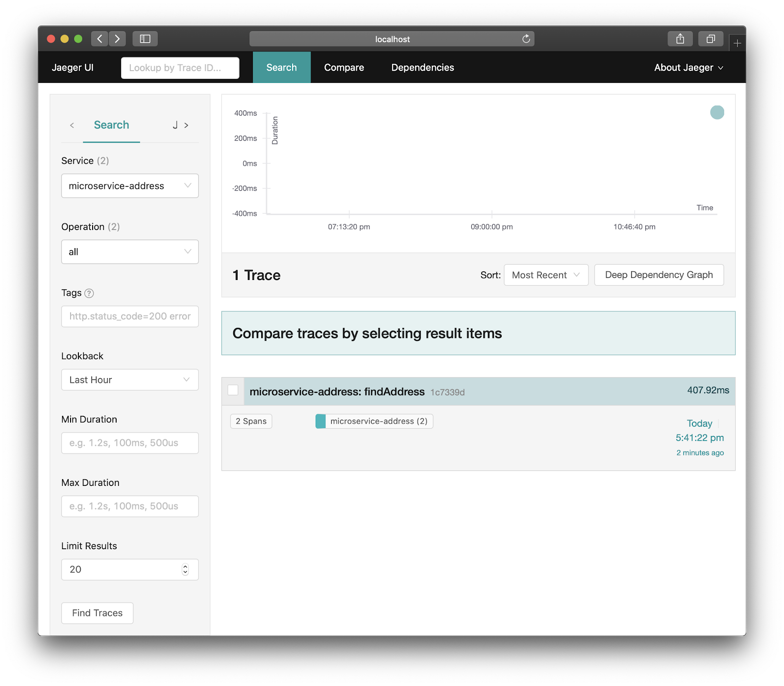Open the Deep Dependency Graph
This screenshot has width=784, height=686.
tap(659, 275)
